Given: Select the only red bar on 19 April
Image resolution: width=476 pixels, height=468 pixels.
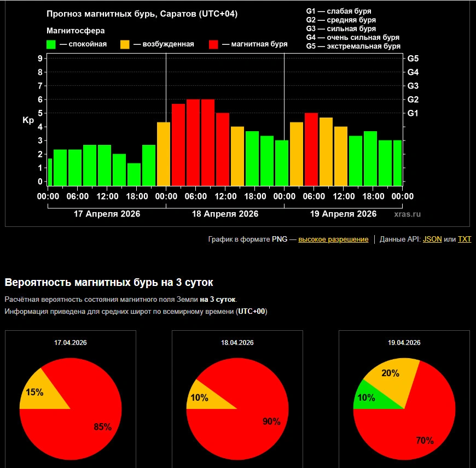Looking at the screenshot, I should pyautogui.click(x=311, y=149).
